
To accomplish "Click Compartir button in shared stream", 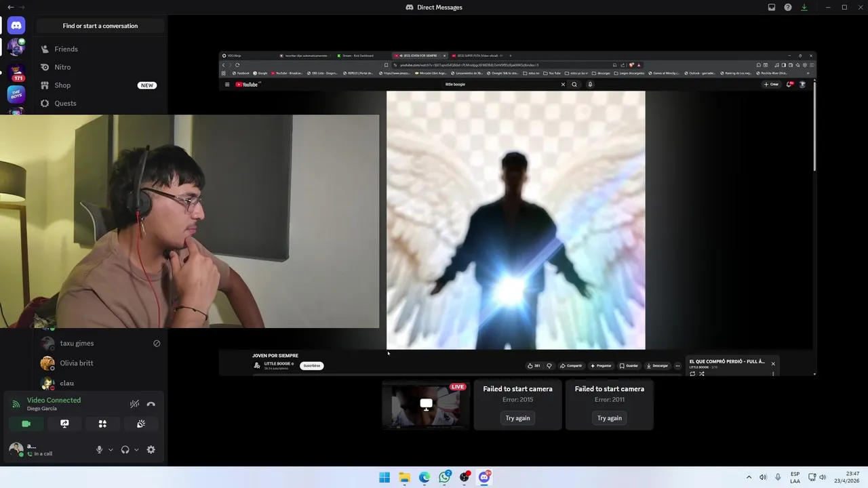I will pos(571,365).
